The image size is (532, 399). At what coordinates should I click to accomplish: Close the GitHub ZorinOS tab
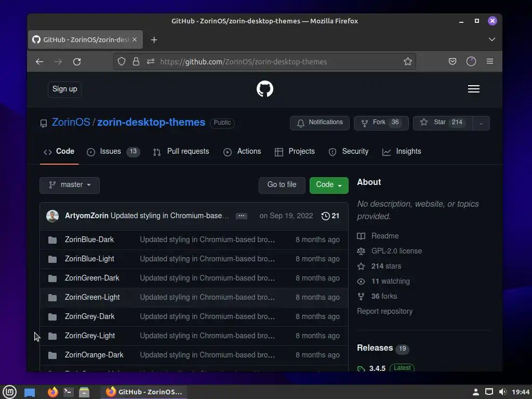135,39
